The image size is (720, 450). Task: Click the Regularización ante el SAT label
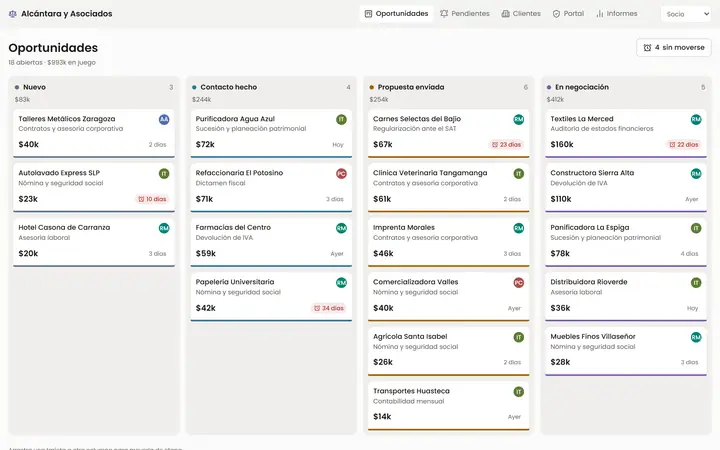[415, 129]
